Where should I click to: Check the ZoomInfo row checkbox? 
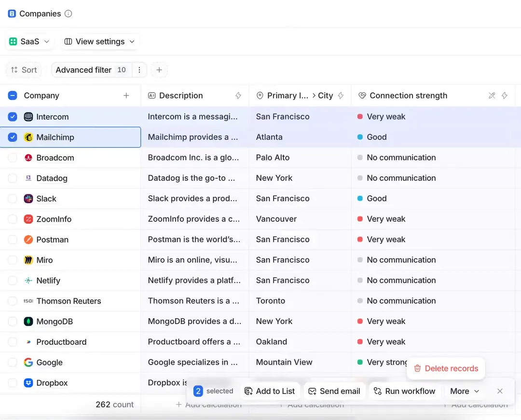point(12,219)
